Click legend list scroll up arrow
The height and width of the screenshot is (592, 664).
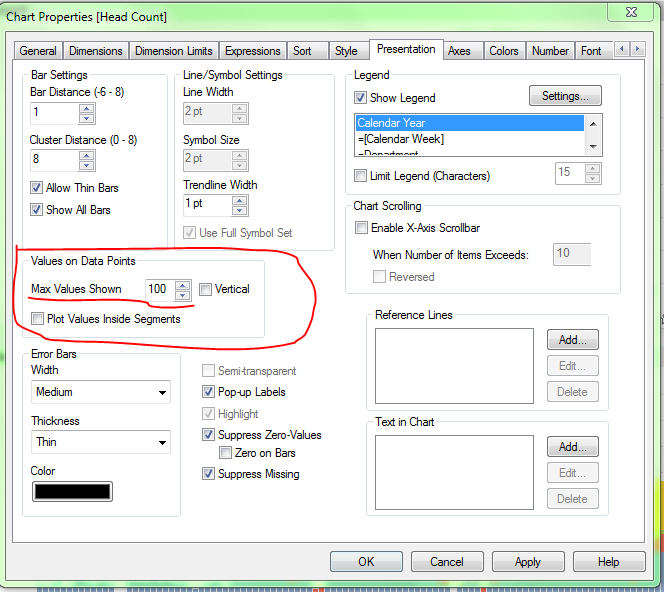pyautogui.click(x=593, y=124)
